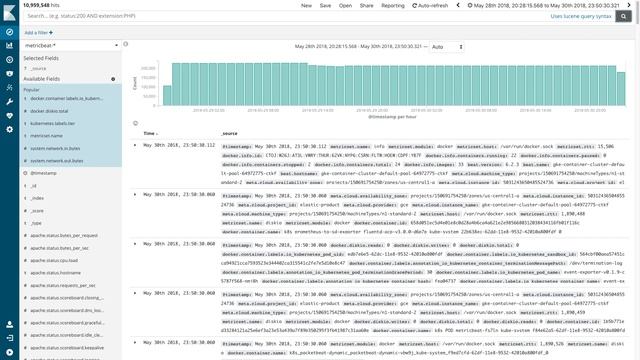Open the Graph app icon in sidebar
The image size is (640, 360).
[x=9, y=88]
